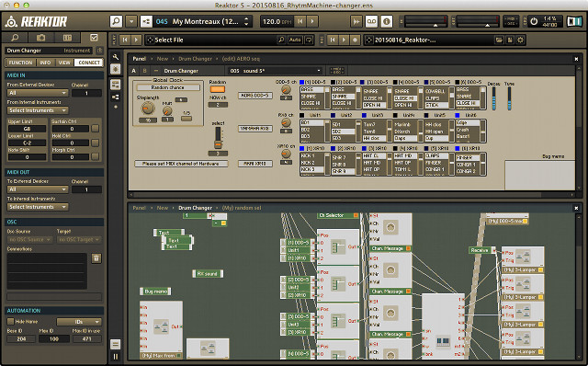588x366 pixels.
Task: Open the snapshot menu arrow next to search
Action: [131, 21]
